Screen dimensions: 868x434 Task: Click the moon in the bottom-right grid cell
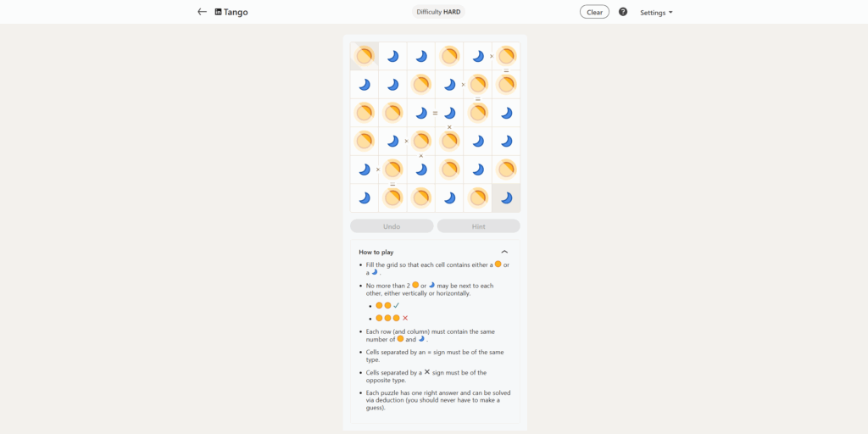point(506,198)
